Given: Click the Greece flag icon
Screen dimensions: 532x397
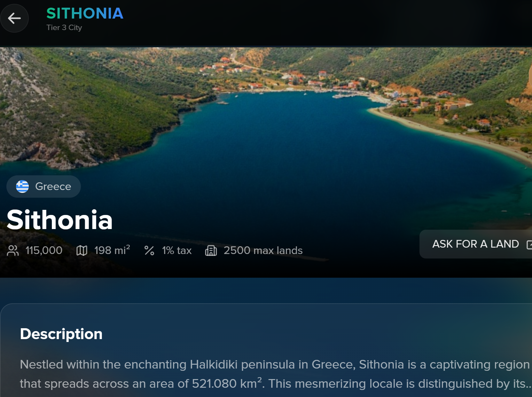Looking at the screenshot, I should tap(22, 187).
